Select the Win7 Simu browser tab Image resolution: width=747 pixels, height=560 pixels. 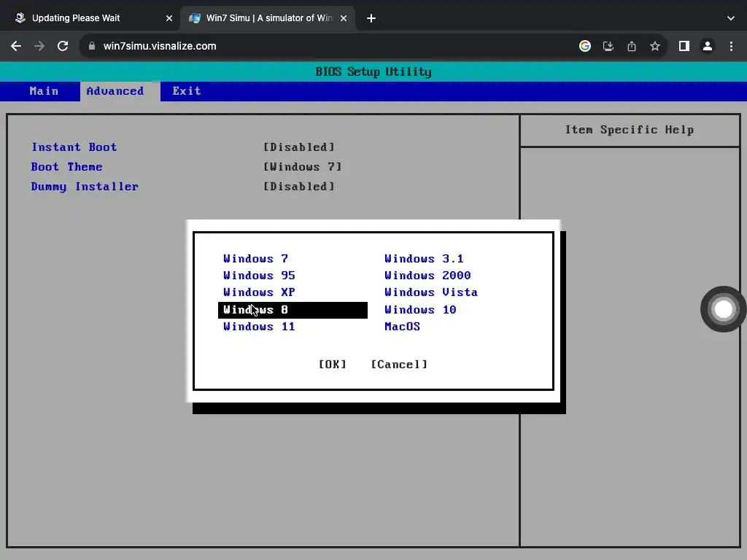coord(268,18)
